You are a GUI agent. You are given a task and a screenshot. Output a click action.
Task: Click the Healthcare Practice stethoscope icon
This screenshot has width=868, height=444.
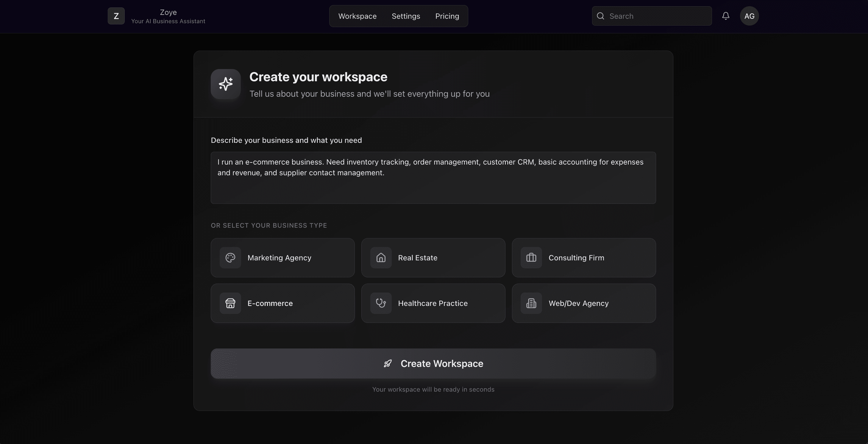pos(381,303)
